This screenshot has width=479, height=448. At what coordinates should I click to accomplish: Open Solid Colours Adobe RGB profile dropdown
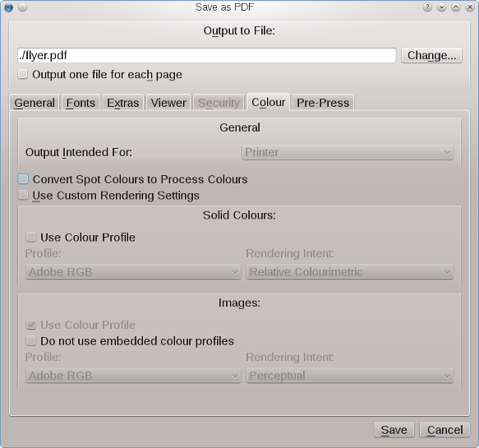133,271
